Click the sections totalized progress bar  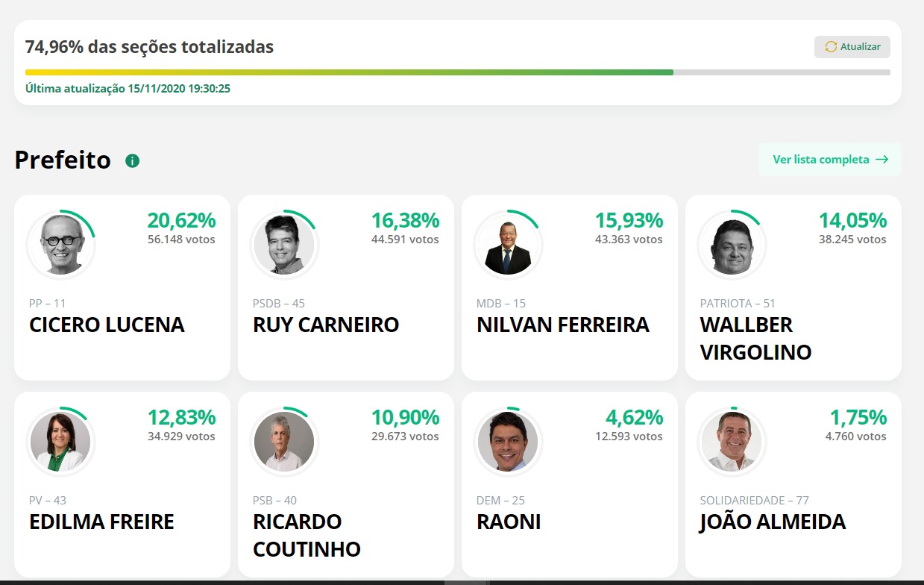coord(458,72)
